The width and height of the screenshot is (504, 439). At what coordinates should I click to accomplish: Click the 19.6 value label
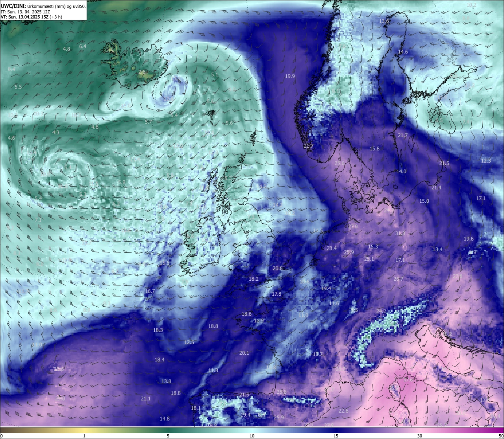point(469,239)
